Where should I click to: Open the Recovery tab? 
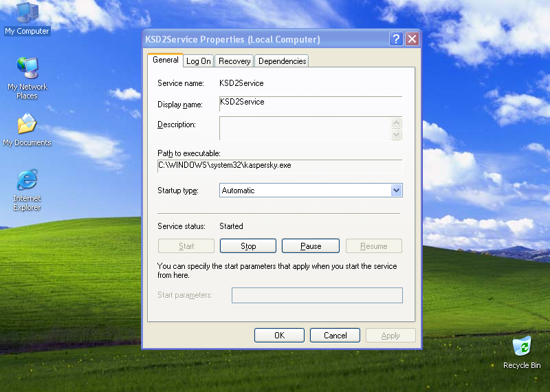pos(234,61)
